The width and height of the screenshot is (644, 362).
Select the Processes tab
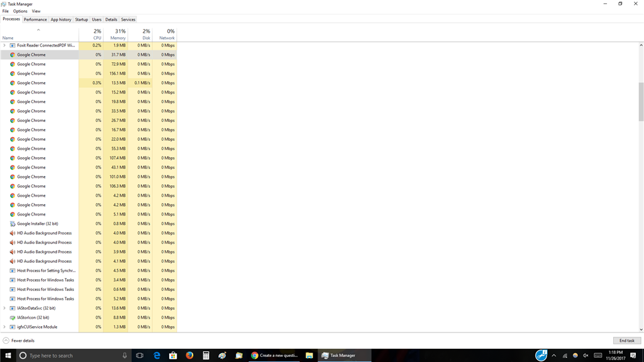click(11, 19)
